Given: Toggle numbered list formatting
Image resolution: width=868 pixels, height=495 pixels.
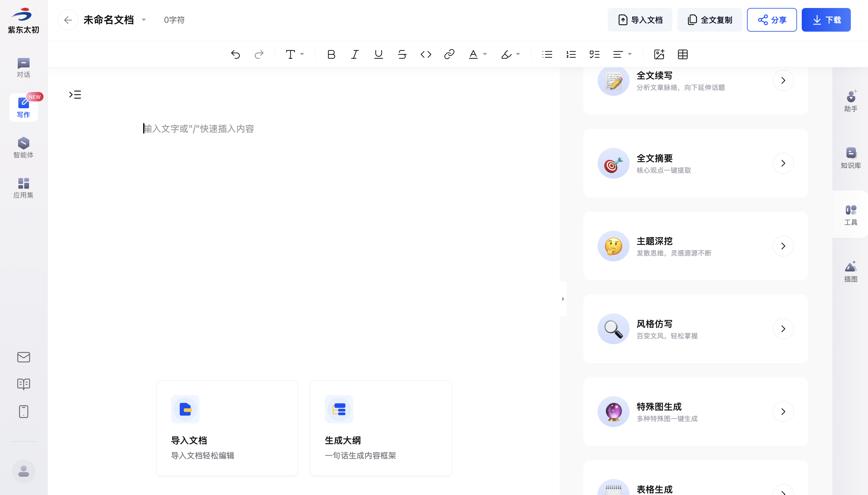Looking at the screenshot, I should 571,54.
